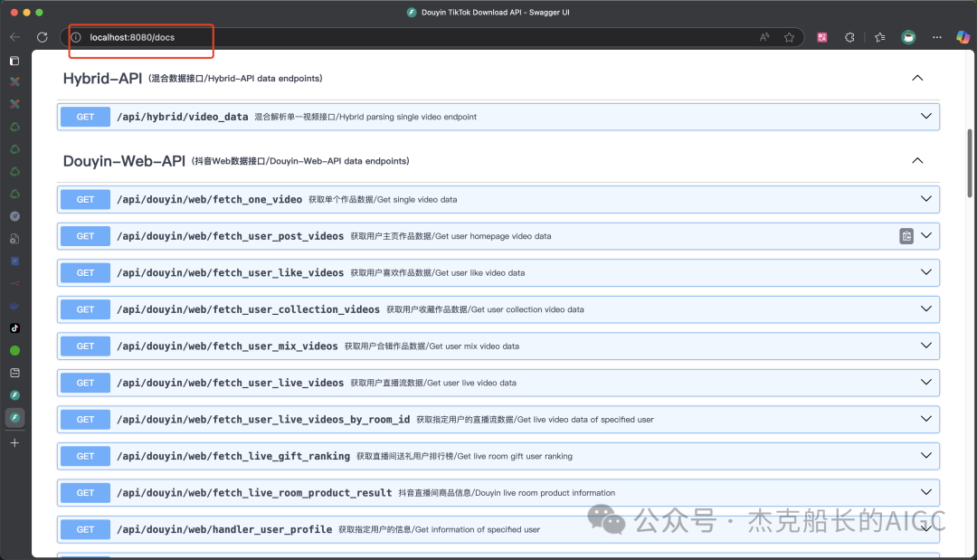This screenshot has width=977, height=560.
Task: Click path /api/douyin/web/fetch_user_live_videos
Action: click(230, 383)
